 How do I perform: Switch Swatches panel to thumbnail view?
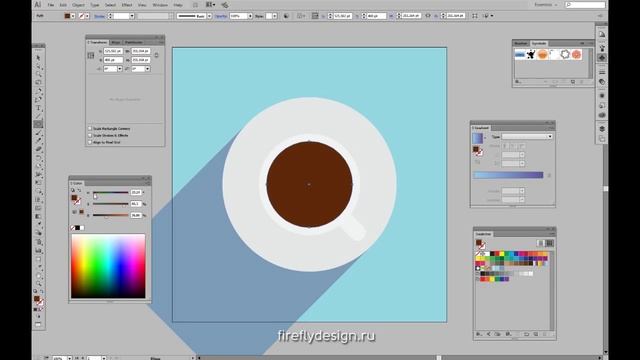point(549,243)
